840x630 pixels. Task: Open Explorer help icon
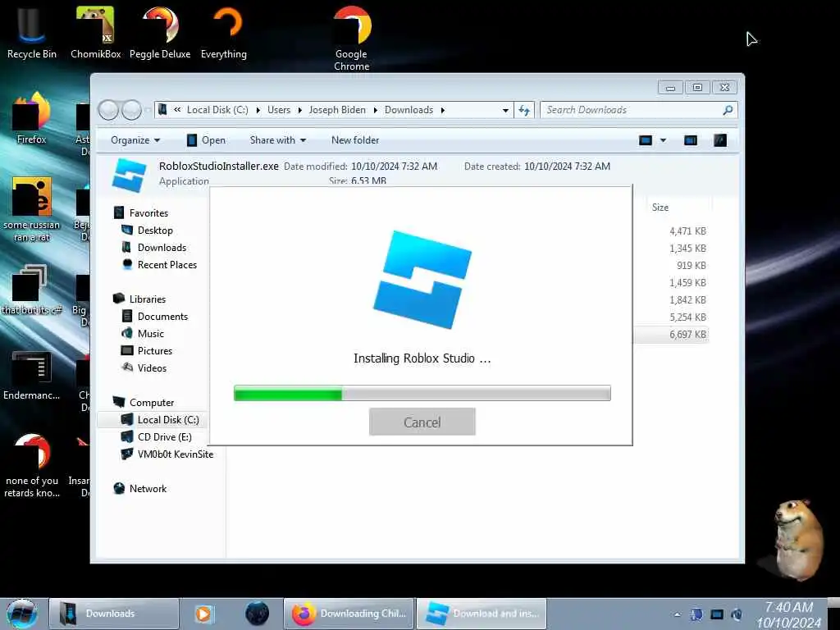click(x=720, y=140)
